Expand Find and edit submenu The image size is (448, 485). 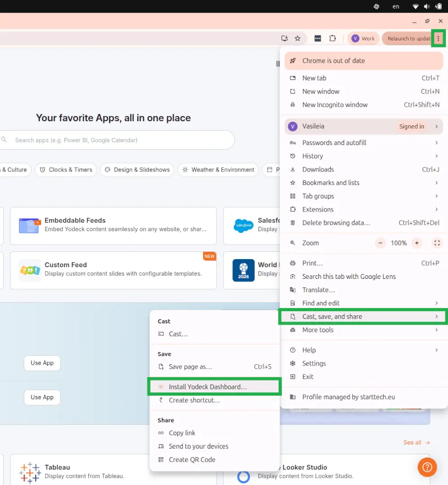[364, 303]
